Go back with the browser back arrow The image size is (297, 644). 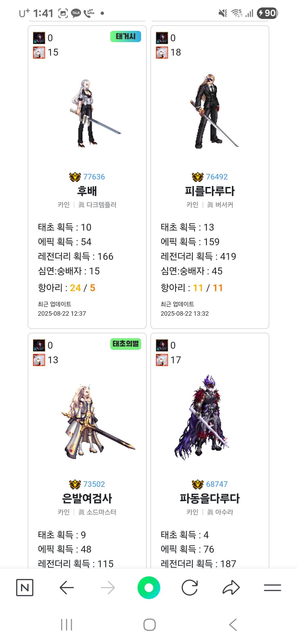pyautogui.click(x=67, y=588)
